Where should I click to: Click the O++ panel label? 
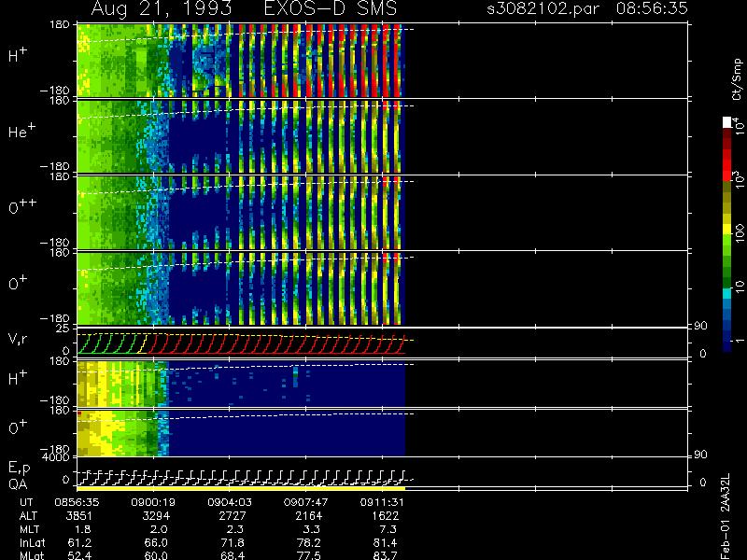click(x=22, y=206)
